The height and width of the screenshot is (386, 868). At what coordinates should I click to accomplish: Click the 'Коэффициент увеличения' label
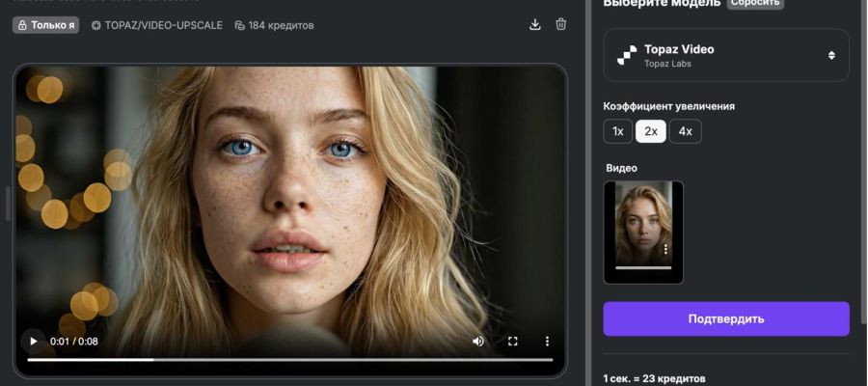668,106
